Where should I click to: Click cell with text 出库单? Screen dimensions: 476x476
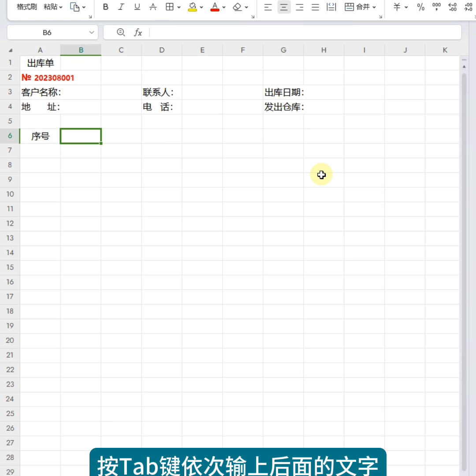point(41,63)
